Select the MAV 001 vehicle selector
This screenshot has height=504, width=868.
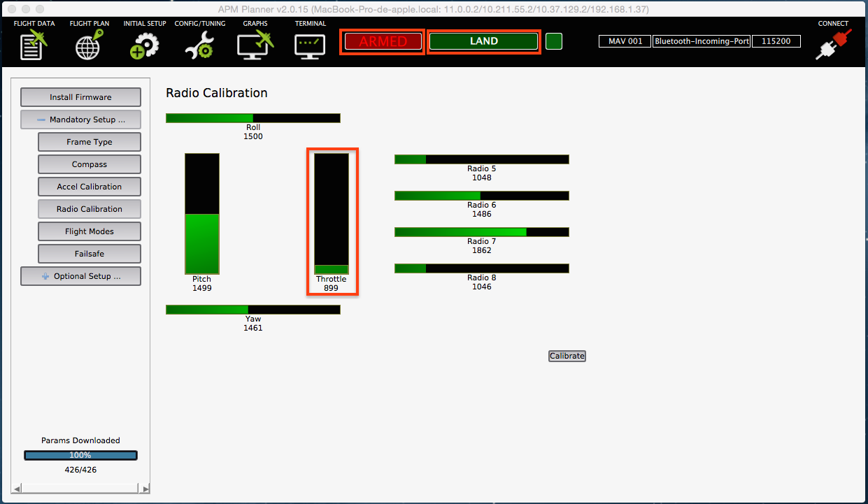625,41
